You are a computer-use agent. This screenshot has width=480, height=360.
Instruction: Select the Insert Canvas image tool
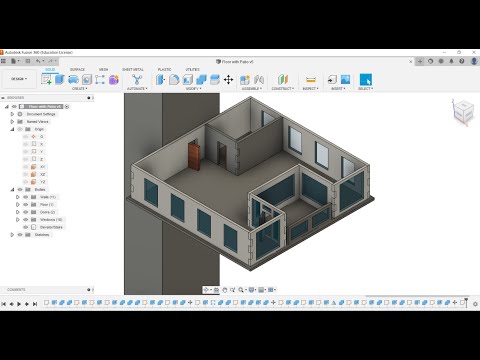click(x=345, y=79)
